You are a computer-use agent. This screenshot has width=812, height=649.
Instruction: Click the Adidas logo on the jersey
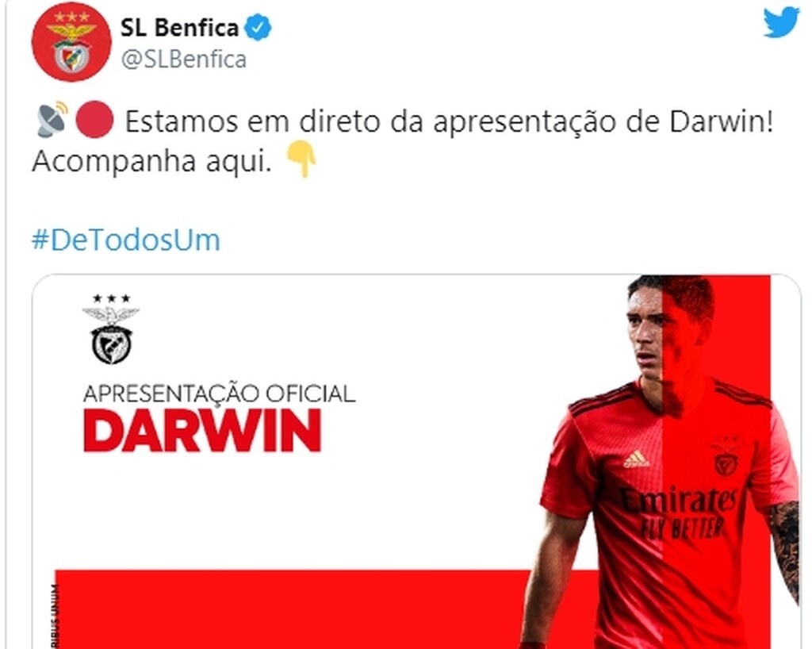point(636,459)
